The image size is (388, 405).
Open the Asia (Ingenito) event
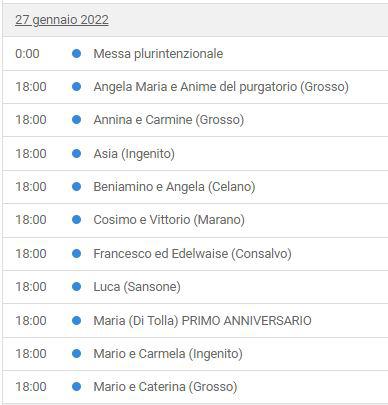click(134, 154)
